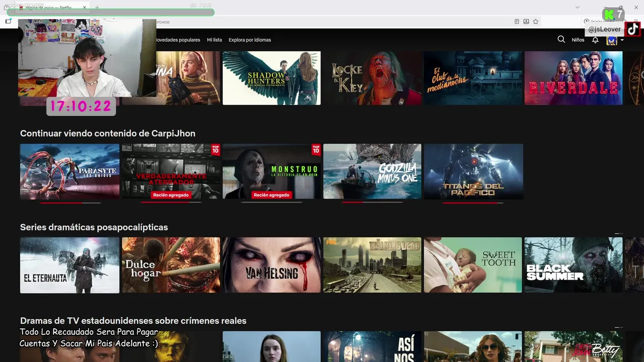The height and width of the screenshot is (362, 644).
Task: Click the Sonic profile avatar
Action: pyautogui.click(x=612, y=40)
